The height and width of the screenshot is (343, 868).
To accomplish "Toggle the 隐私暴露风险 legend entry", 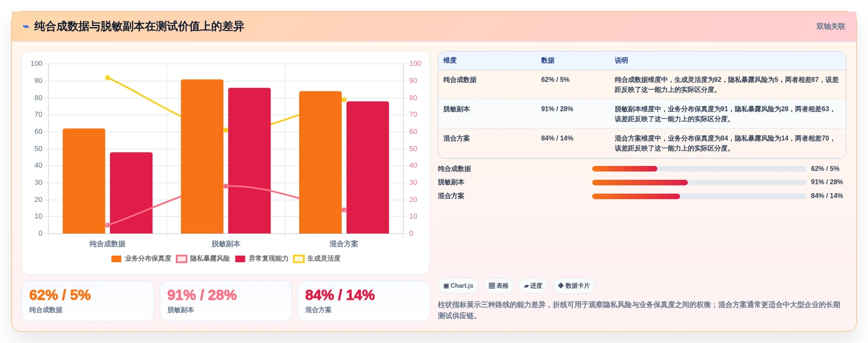I will [x=203, y=258].
